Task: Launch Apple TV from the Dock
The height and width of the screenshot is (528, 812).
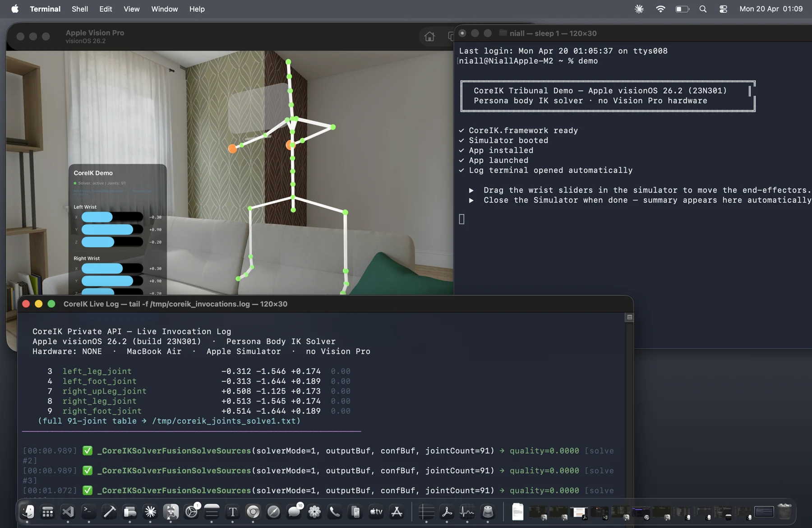Action: tap(376, 512)
